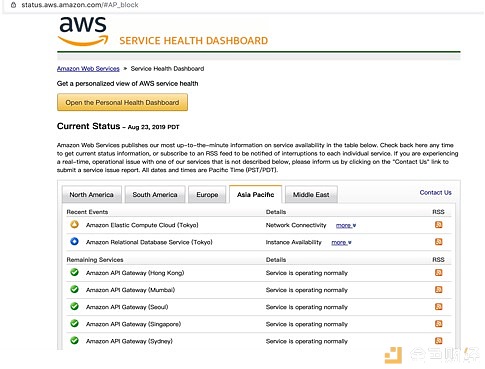Open RSS feed for Elastic Compute Cloud Tokyo
485x369 pixels.
coord(439,225)
